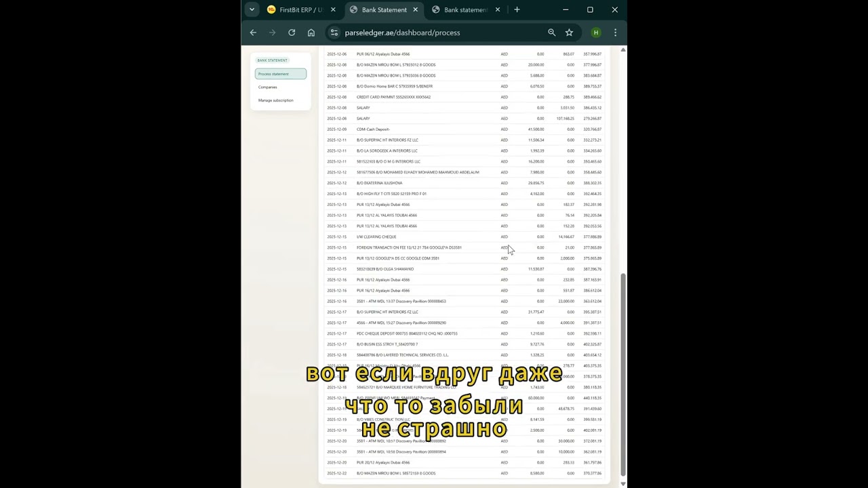Select the ATM WDL 13:37 Discovery Pavillion row

coord(464,301)
